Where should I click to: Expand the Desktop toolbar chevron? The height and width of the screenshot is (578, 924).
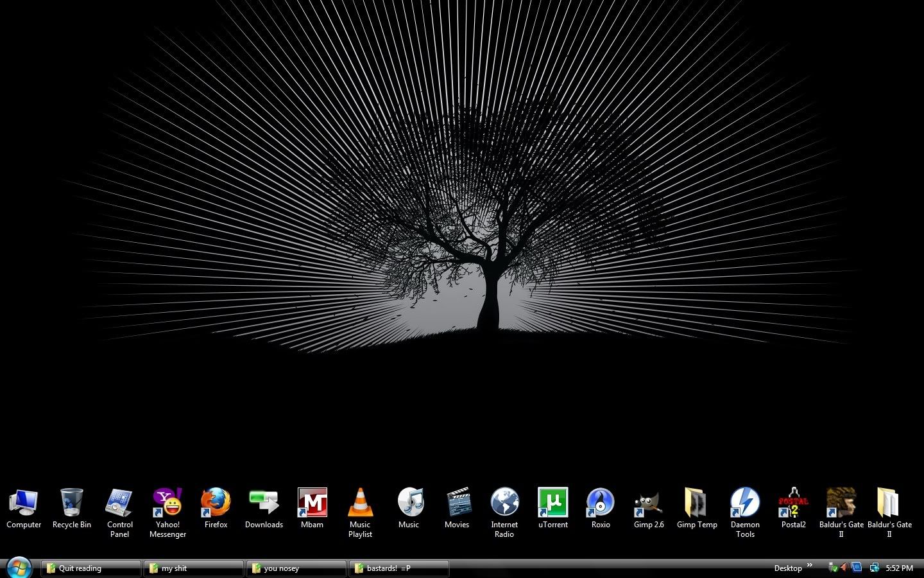coord(810,565)
